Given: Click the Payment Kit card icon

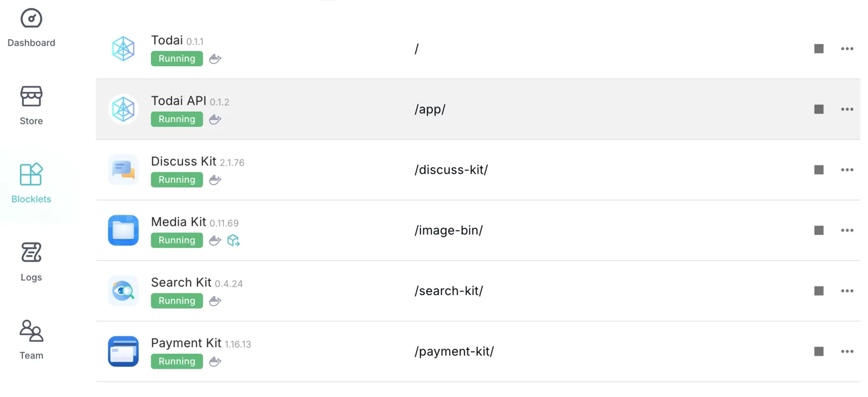Looking at the screenshot, I should click(x=123, y=351).
